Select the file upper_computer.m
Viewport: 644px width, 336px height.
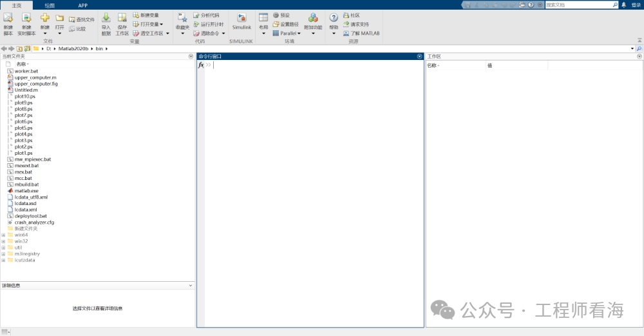tap(35, 77)
